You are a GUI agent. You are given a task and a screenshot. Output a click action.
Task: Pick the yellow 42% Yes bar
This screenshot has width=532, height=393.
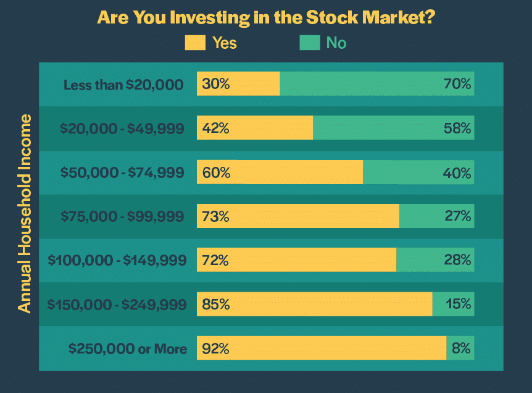pos(255,129)
